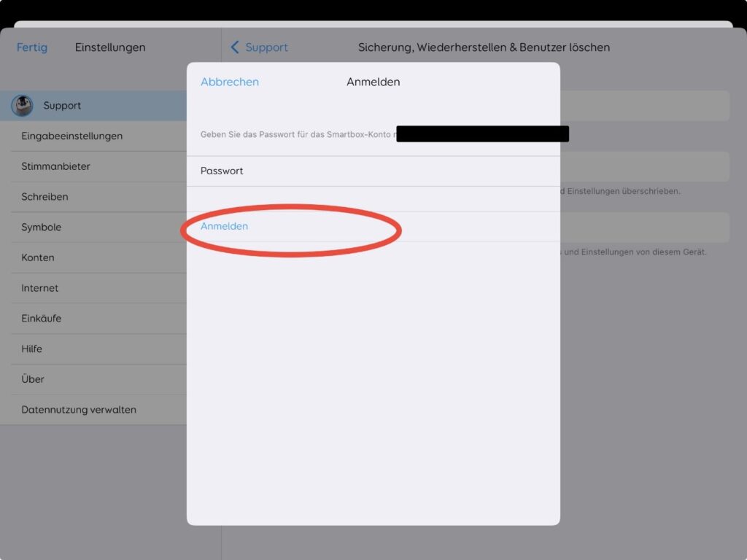The image size is (747, 560).
Task: Click topmost dimmed row under page title
Action: [x=645, y=106]
